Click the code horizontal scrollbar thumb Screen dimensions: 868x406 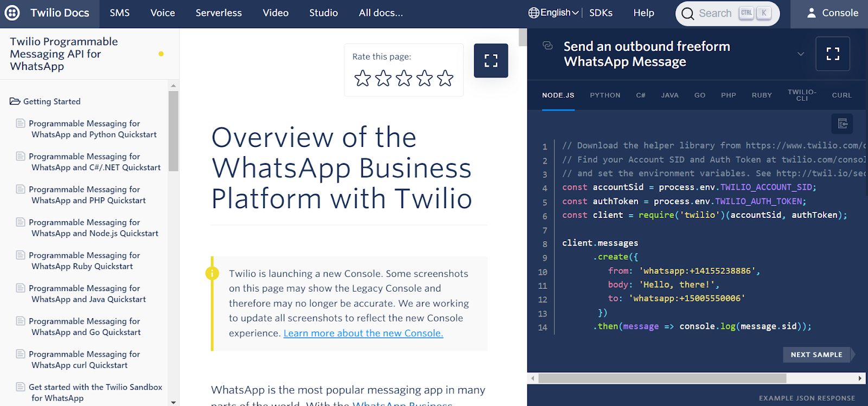(x=662, y=378)
